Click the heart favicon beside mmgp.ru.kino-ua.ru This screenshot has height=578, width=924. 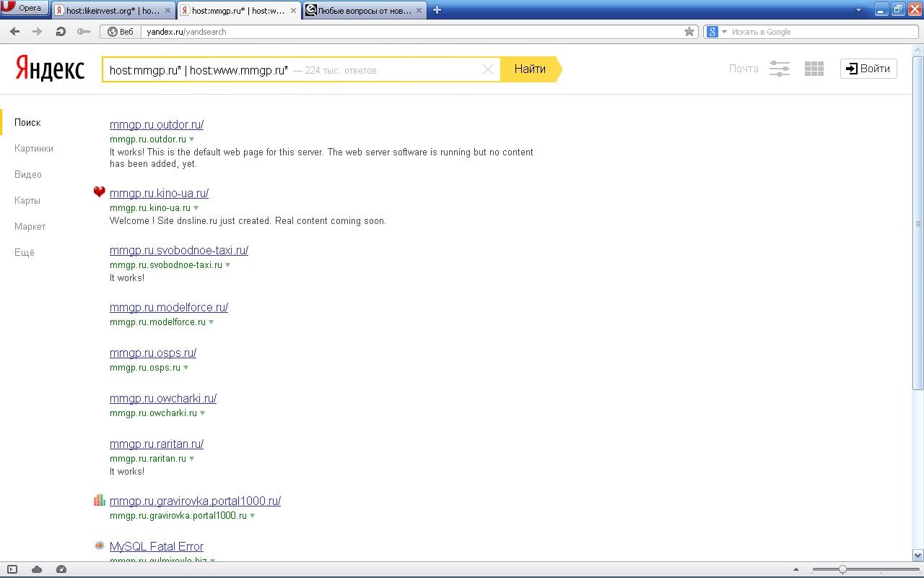point(100,192)
